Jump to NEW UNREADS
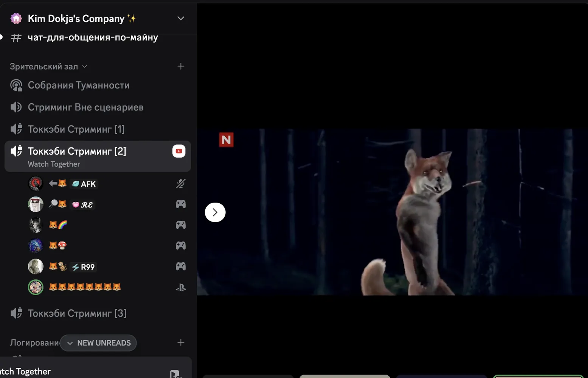 coord(98,343)
